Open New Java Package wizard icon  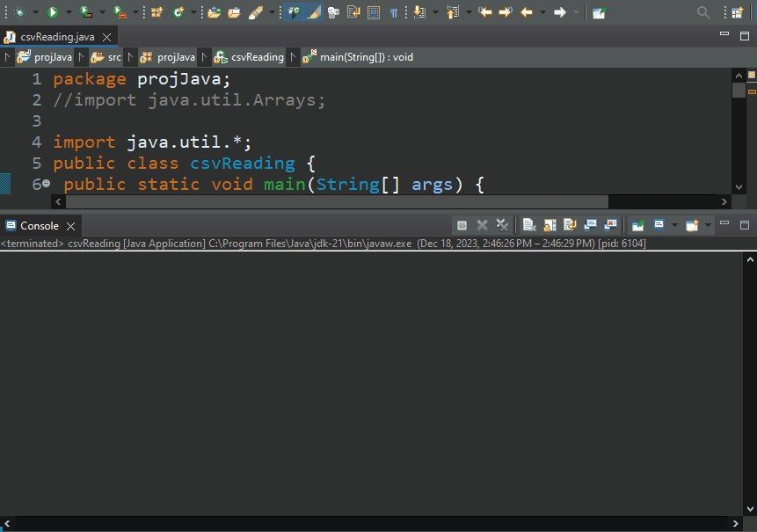(156, 12)
